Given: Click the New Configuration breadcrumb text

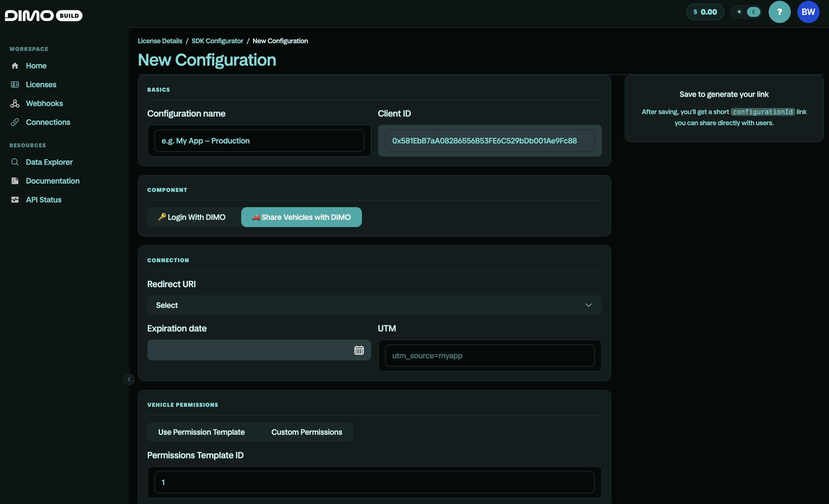Looking at the screenshot, I should pos(280,41).
